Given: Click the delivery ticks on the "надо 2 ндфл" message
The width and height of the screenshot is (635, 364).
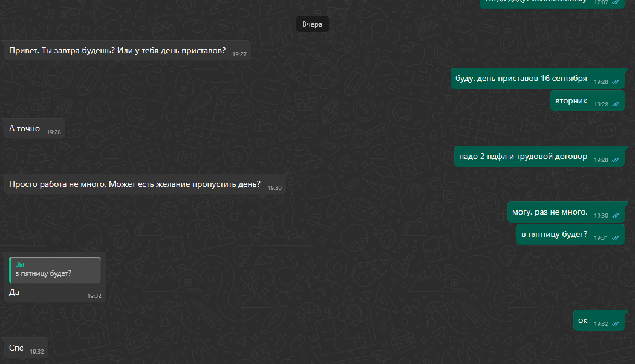Looking at the screenshot, I should (616, 160).
